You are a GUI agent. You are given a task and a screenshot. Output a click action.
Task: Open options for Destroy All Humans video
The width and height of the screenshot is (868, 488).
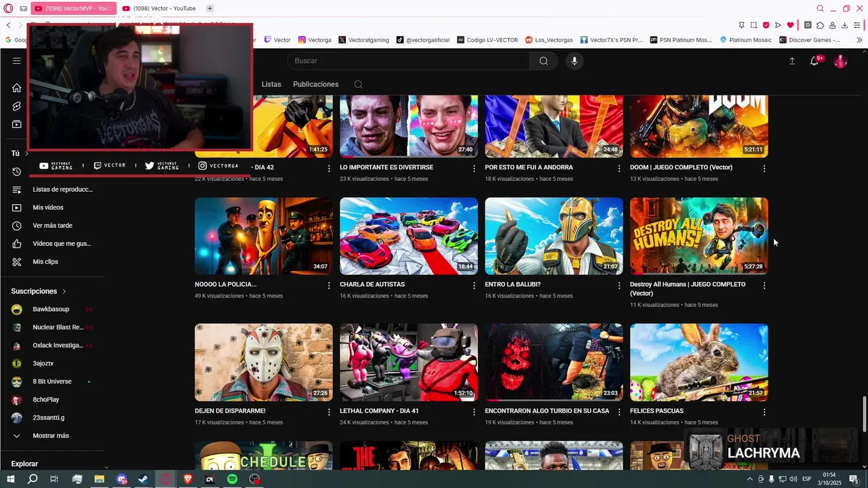[x=764, y=285]
